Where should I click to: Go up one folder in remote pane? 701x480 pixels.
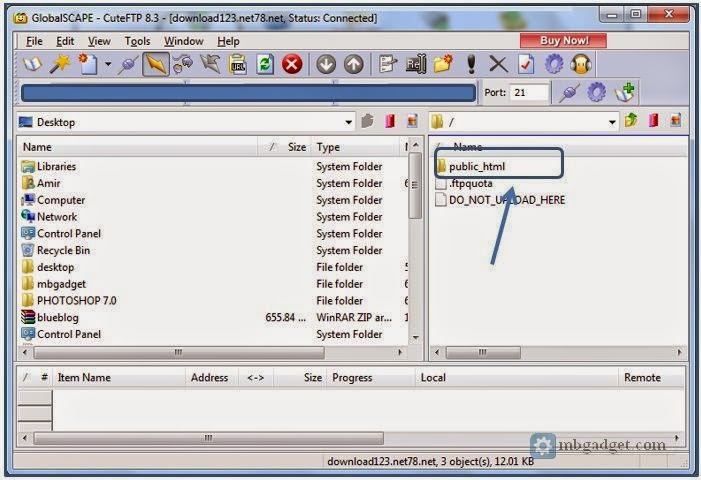(631, 121)
